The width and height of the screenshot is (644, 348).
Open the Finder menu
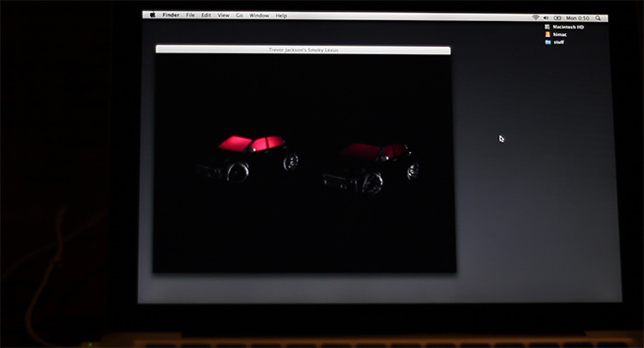[x=171, y=16]
